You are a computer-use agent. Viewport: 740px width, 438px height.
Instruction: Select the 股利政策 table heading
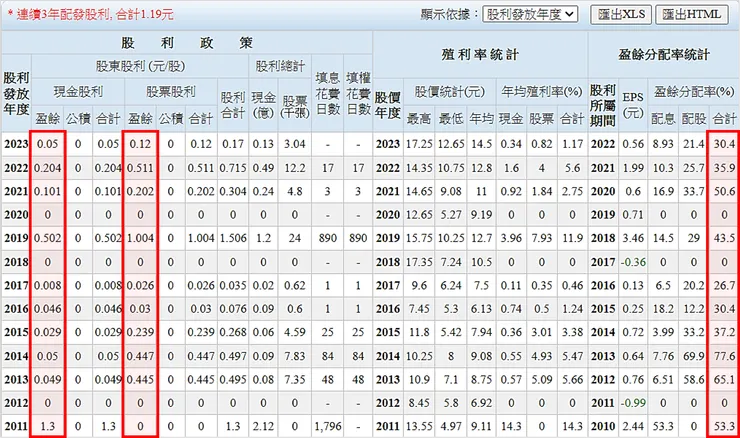(187, 43)
